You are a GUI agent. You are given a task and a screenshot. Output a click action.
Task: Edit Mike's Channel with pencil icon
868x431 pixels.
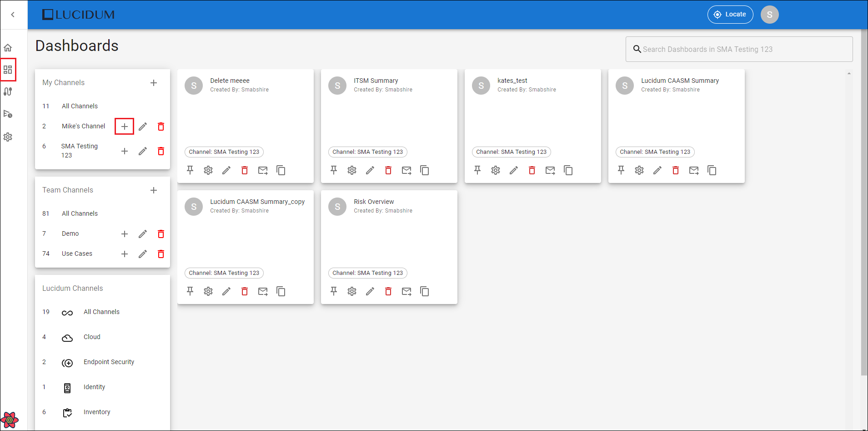[143, 127]
